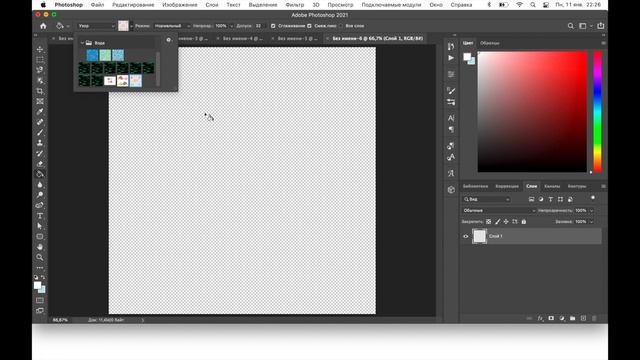Select the Zoom magnifier tool
The width and height of the screenshot is (640, 360).
pos(40,258)
